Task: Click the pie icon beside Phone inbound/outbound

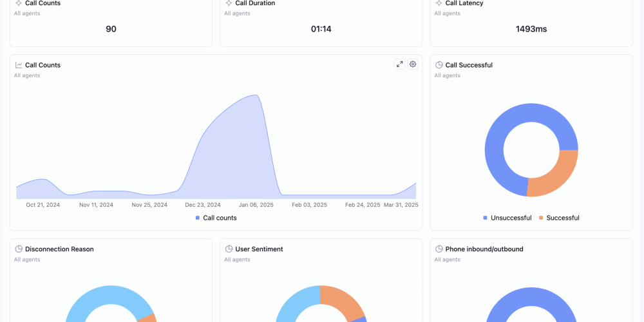Action: pyautogui.click(x=439, y=249)
